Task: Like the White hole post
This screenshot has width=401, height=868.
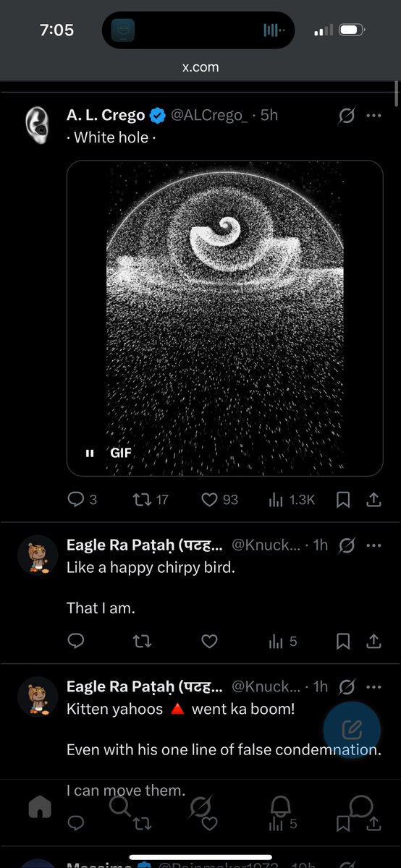Action: click(x=219, y=500)
